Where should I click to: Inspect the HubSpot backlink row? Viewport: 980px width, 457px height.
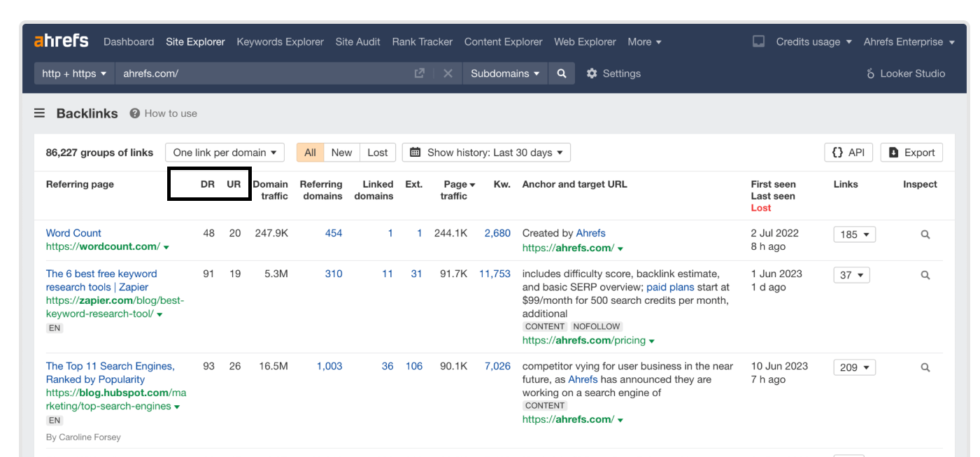[925, 367]
